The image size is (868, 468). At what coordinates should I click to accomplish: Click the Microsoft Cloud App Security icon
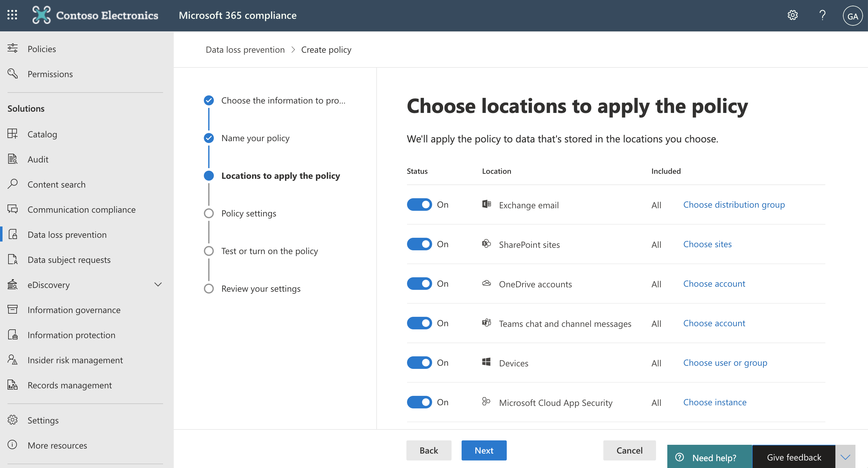[485, 402]
